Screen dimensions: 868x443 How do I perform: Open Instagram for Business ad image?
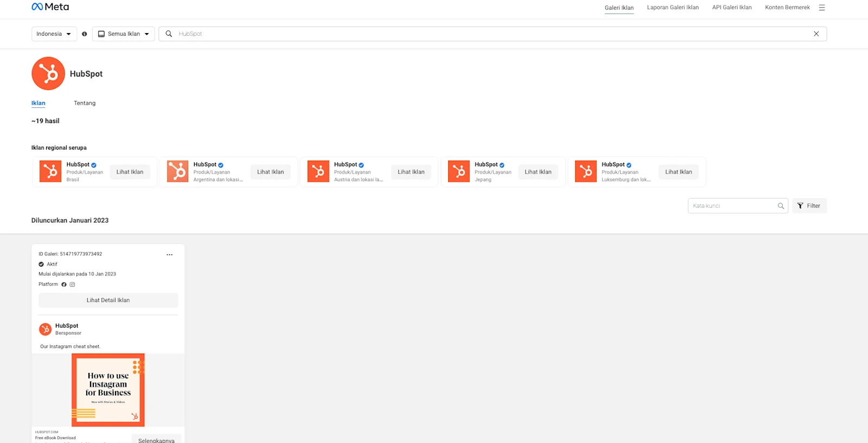(x=108, y=390)
